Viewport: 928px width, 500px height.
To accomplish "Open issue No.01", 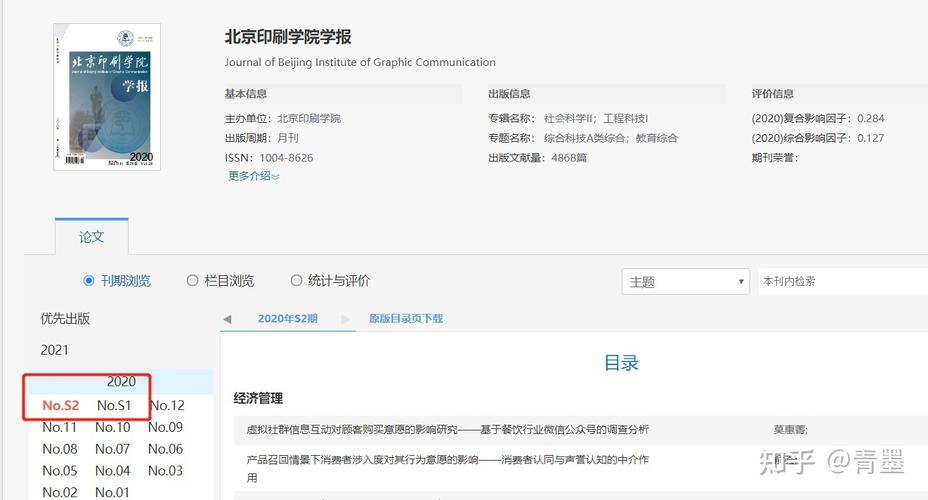I will (x=112, y=492).
